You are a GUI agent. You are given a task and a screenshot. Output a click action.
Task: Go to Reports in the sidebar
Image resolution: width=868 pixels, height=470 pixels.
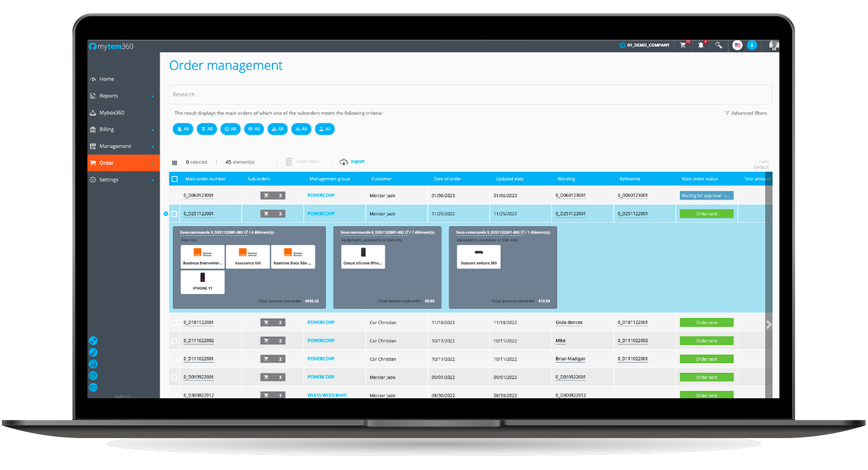click(x=108, y=96)
